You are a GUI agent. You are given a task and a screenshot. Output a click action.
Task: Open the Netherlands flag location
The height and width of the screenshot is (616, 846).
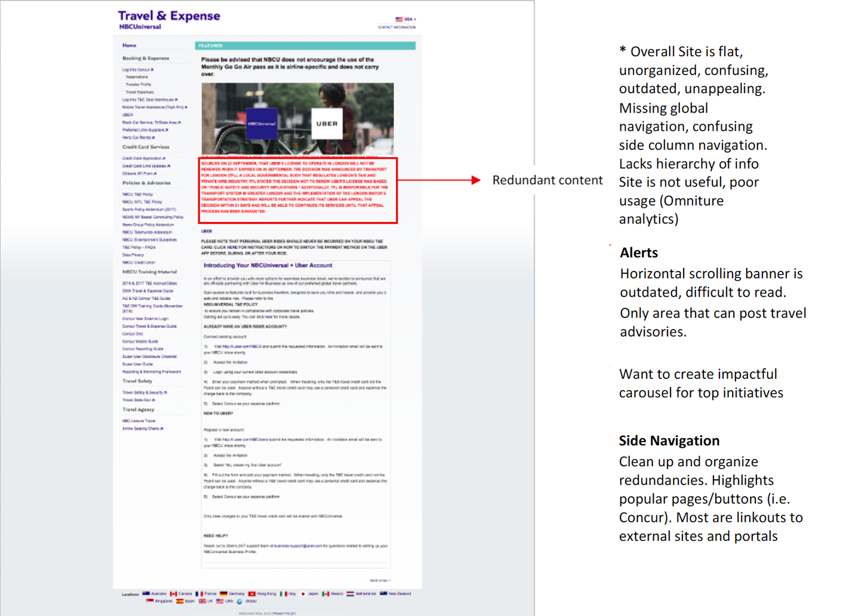(x=361, y=594)
